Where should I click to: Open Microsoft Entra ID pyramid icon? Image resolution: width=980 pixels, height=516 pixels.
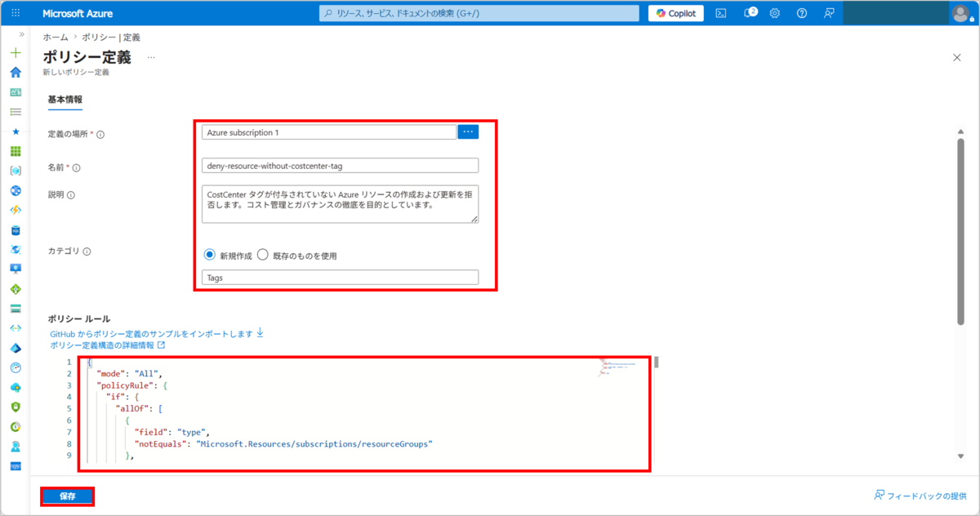click(x=16, y=348)
